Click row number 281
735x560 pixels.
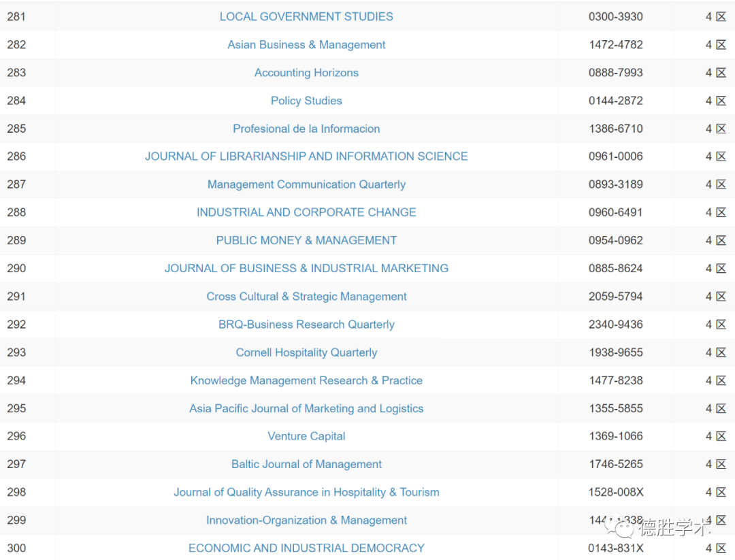click(16, 16)
